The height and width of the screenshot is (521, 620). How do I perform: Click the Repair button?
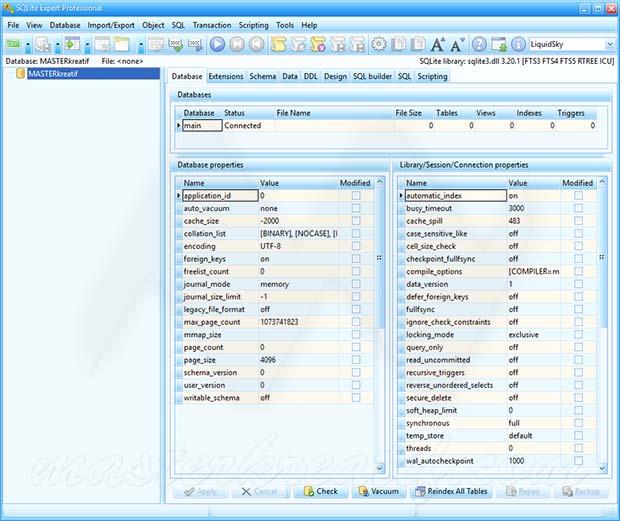pyautogui.click(x=524, y=491)
